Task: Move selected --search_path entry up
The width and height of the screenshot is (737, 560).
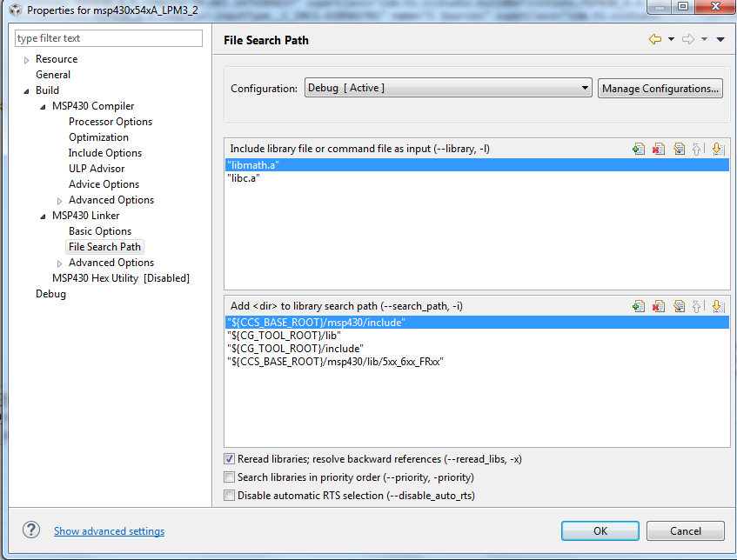Action: [x=697, y=307]
